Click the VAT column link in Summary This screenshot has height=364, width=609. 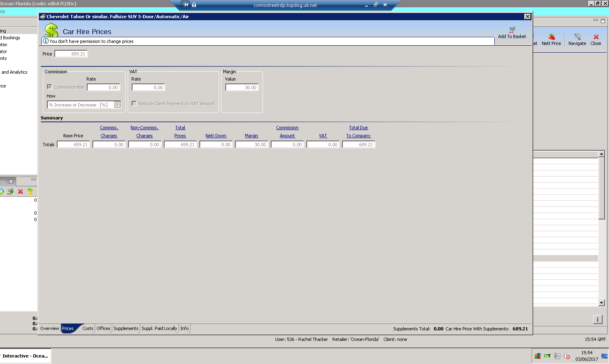[x=323, y=136]
